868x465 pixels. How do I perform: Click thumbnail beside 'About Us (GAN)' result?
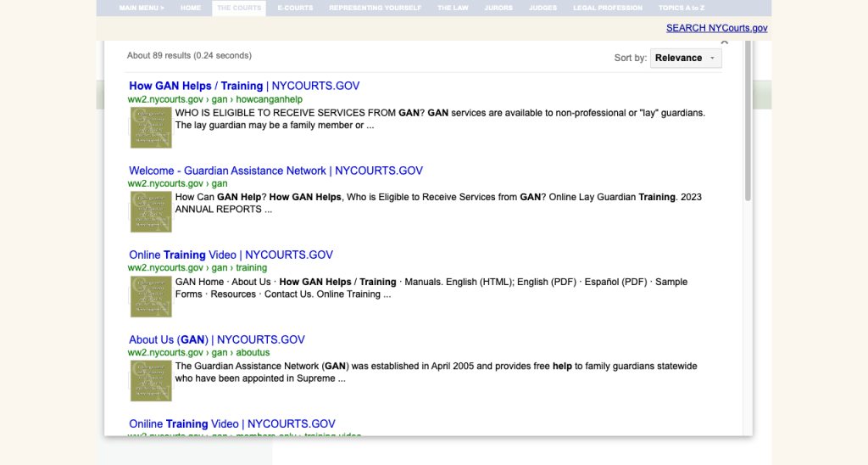[x=151, y=381]
